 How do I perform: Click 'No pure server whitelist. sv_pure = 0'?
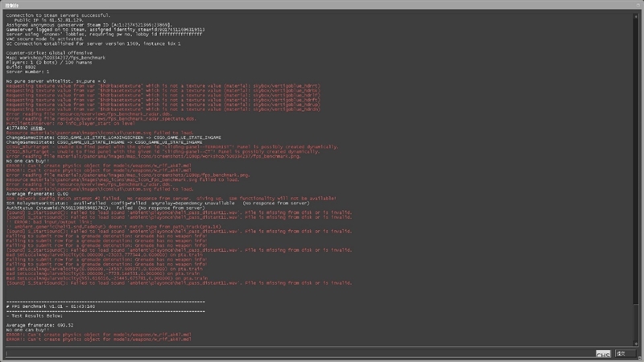click(56, 81)
